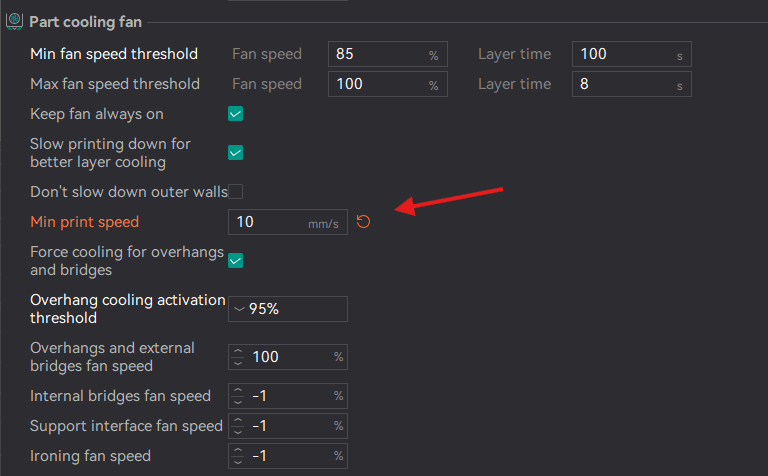768x476 pixels.
Task: Decrease Overhangs and external bridges fan speed
Action: coord(238,362)
